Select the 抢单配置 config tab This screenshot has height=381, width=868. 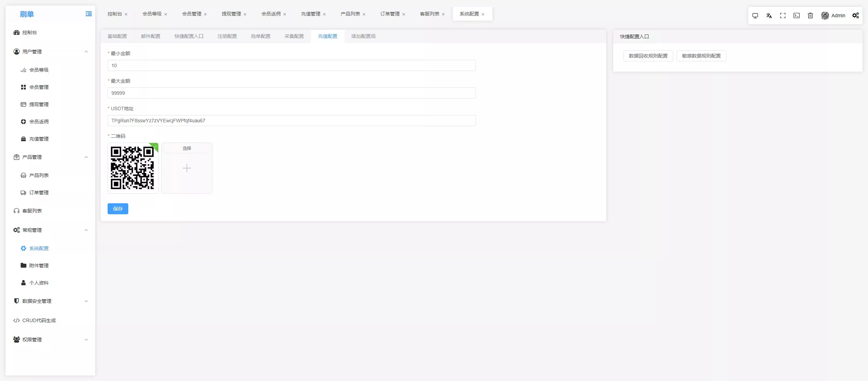tap(261, 36)
